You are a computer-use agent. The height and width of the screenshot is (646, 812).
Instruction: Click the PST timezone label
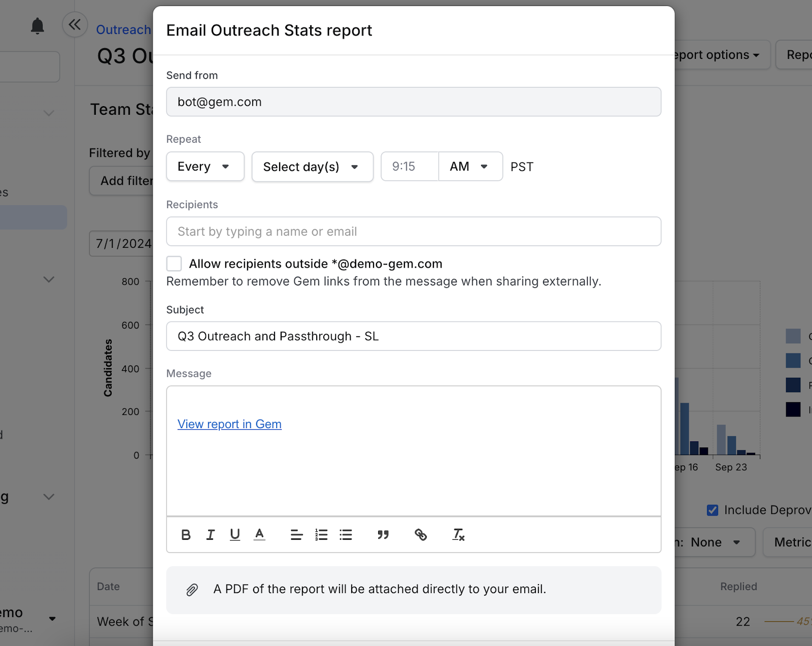click(x=522, y=167)
